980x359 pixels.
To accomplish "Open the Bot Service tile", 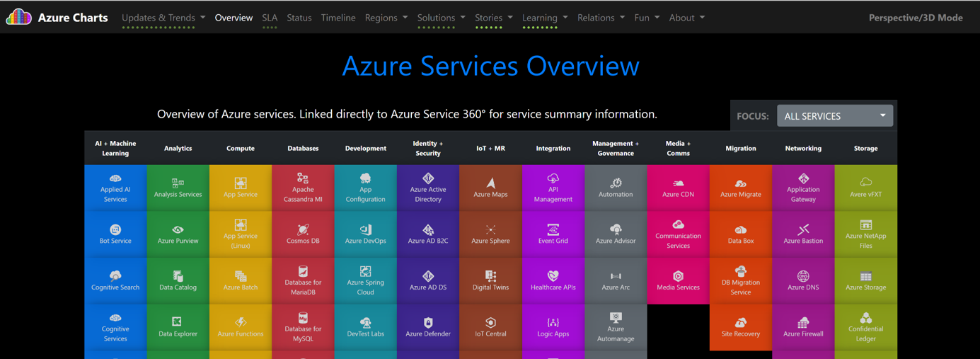I will coord(115,234).
